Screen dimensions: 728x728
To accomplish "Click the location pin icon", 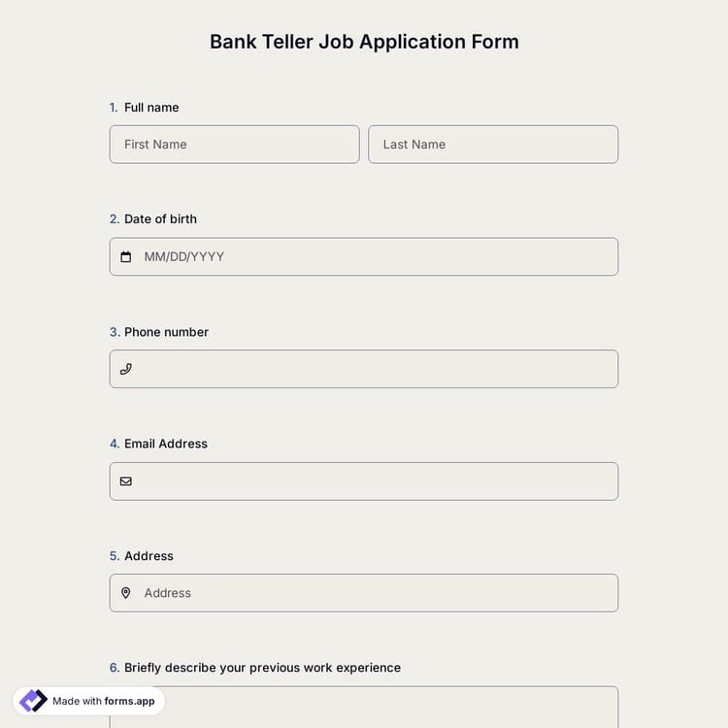I will point(126,593).
